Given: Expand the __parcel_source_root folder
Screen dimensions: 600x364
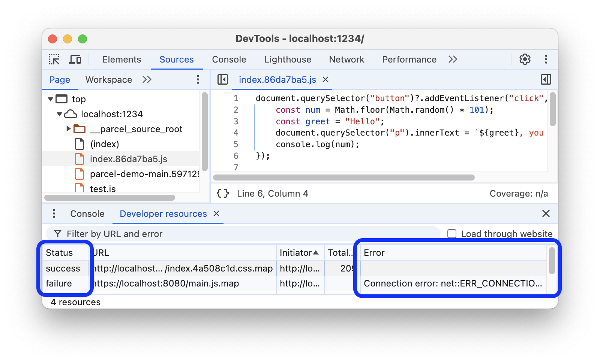Looking at the screenshot, I should click(x=68, y=129).
